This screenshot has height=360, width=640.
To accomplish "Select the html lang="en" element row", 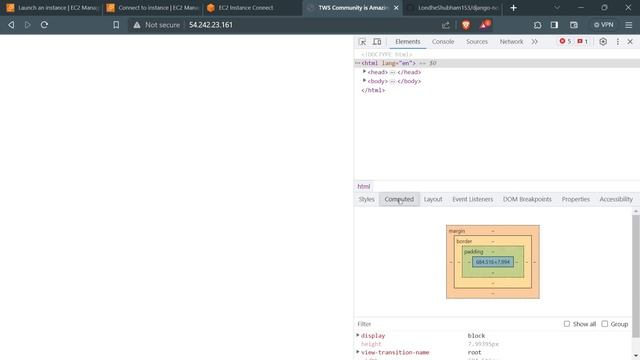I will click(497, 63).
